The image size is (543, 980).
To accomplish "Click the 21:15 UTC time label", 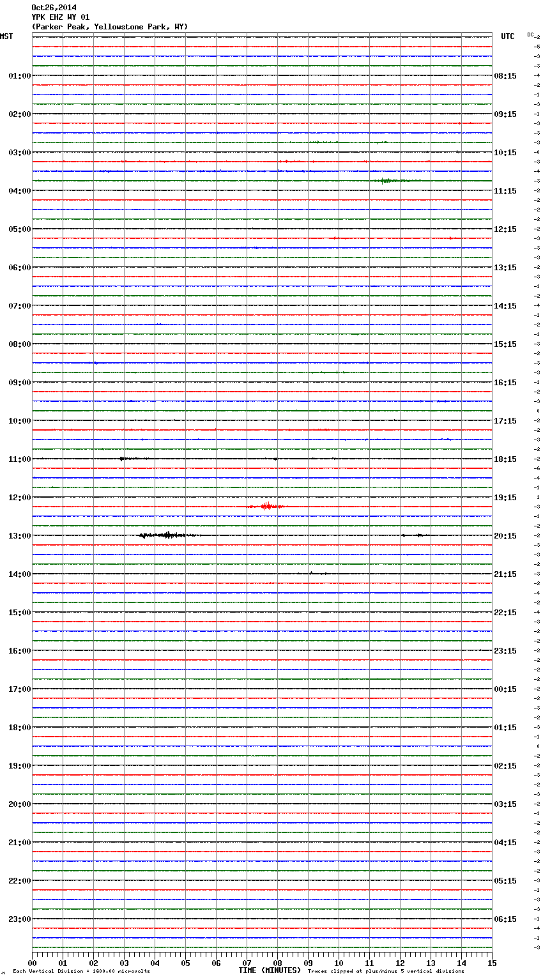I will coord(505,574).
